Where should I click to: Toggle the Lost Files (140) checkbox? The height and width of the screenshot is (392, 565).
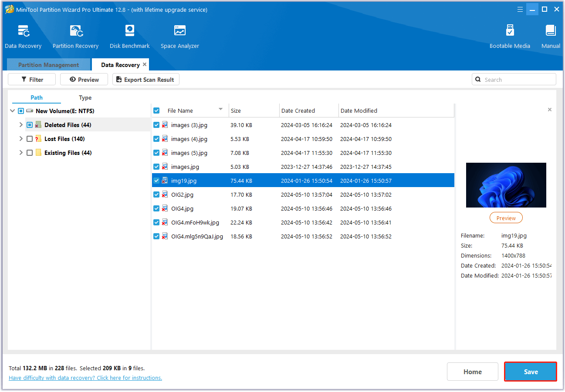click(30, 139)
